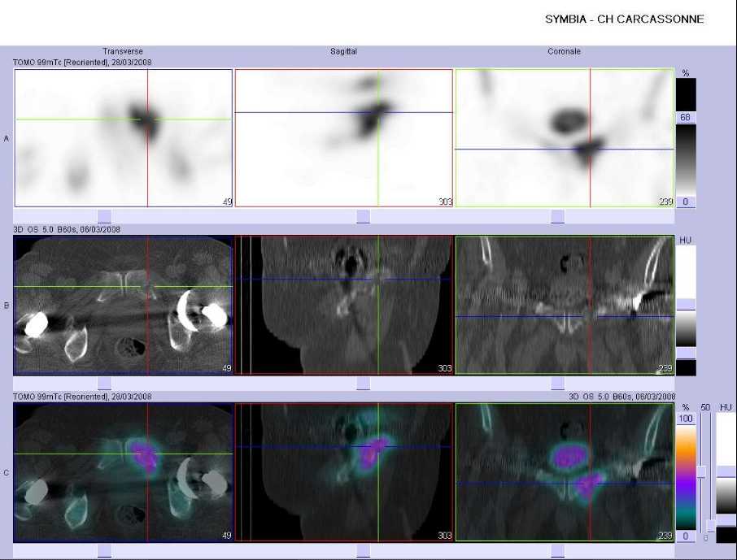
Task: Select the row A coronal SPECT image
Action: click(x=565, y=138)
